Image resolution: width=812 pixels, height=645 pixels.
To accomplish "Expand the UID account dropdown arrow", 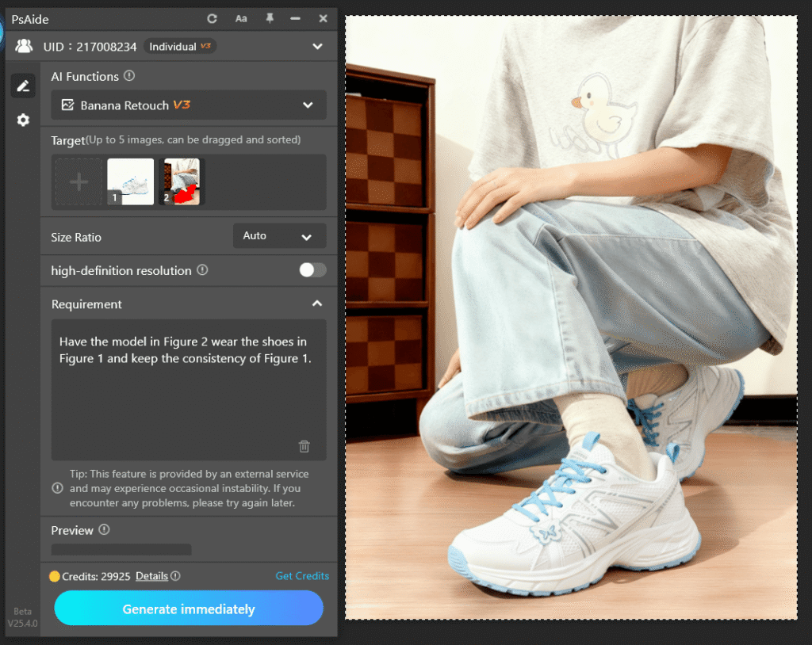I will click(x=317, y=46).
